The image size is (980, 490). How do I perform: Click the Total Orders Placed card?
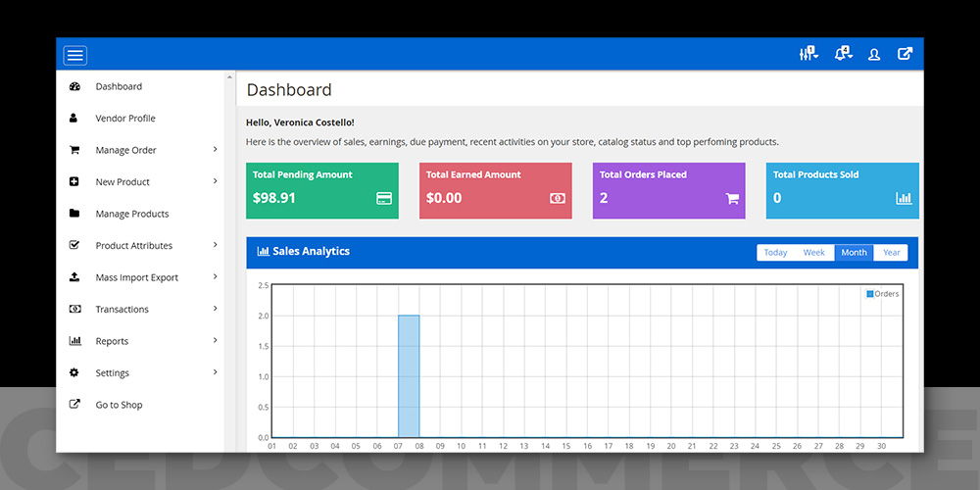(668, 191)
